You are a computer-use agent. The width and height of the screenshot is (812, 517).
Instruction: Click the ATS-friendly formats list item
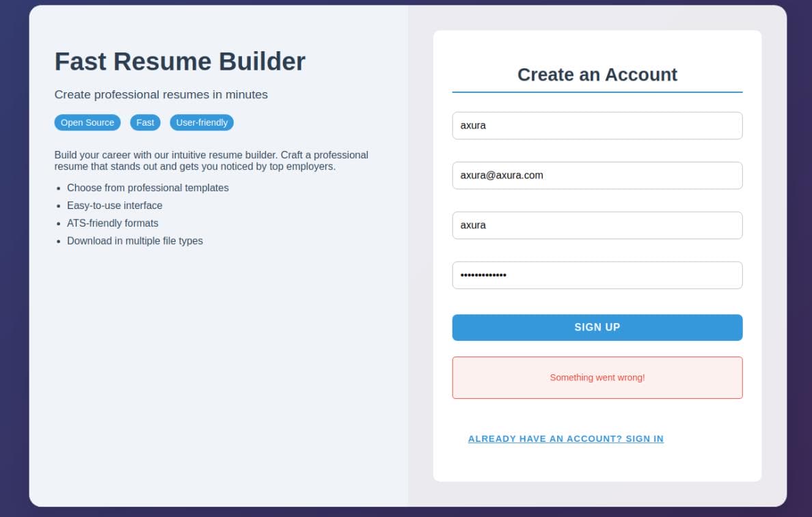pos(112,223)
